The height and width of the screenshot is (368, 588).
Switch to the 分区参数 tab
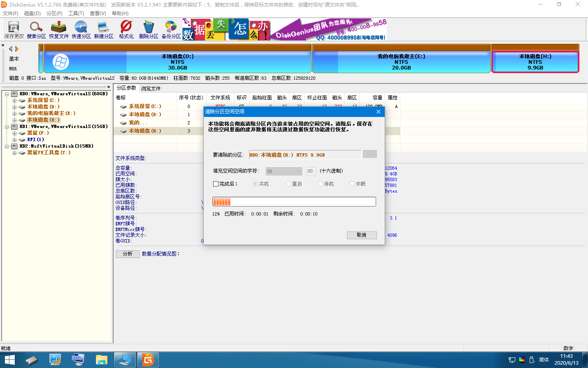click(x=127, y=88)
